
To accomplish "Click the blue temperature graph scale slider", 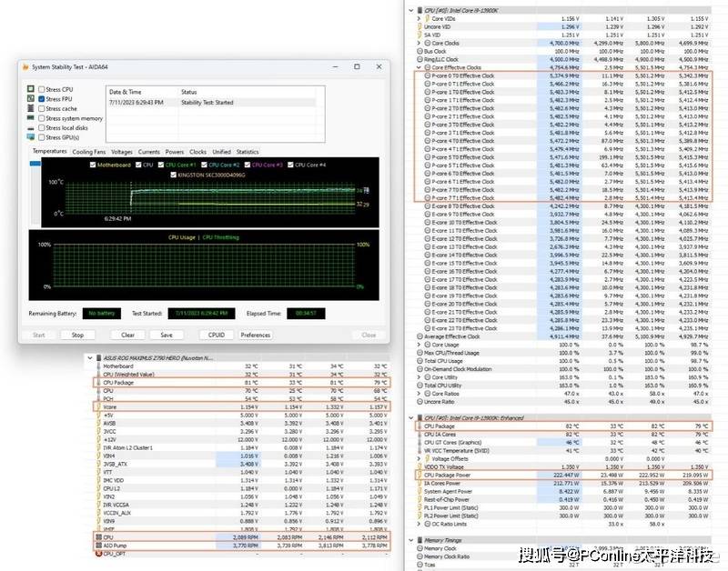I will coord(36,165).
